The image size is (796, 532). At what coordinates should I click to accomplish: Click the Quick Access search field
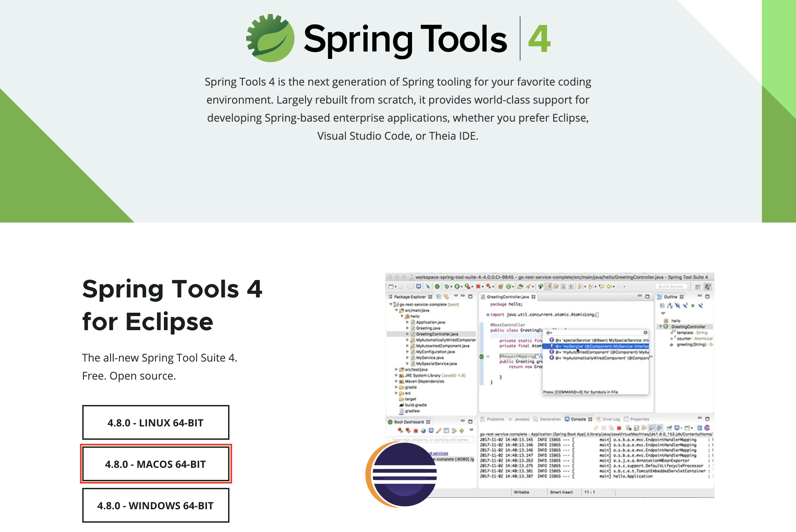pyautogui.click(x=670, y=287)
